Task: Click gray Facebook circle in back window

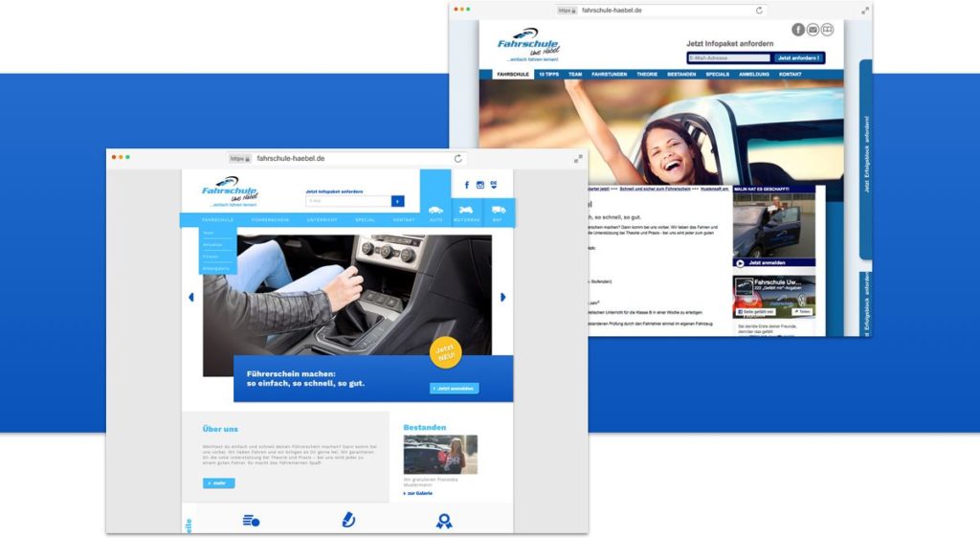Action: 798,30
